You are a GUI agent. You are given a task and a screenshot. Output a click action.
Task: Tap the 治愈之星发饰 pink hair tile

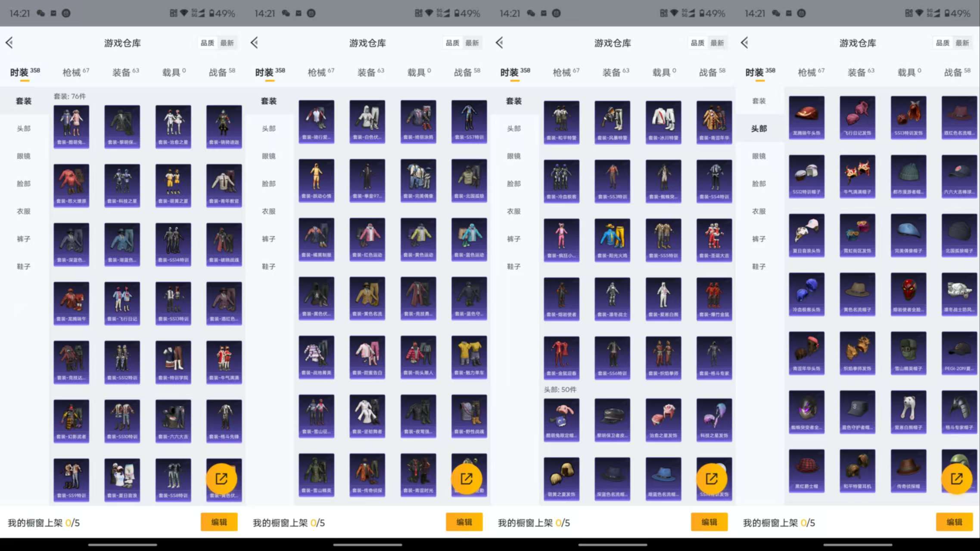(x=663, y=420)
